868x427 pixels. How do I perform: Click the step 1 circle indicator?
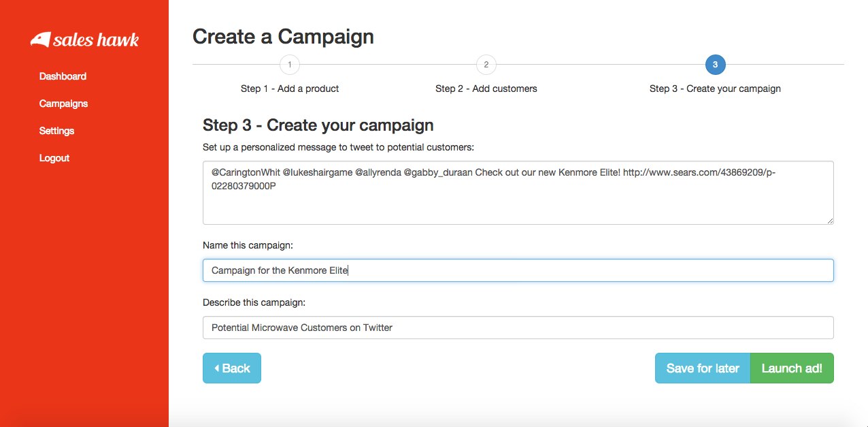[290, 65]
